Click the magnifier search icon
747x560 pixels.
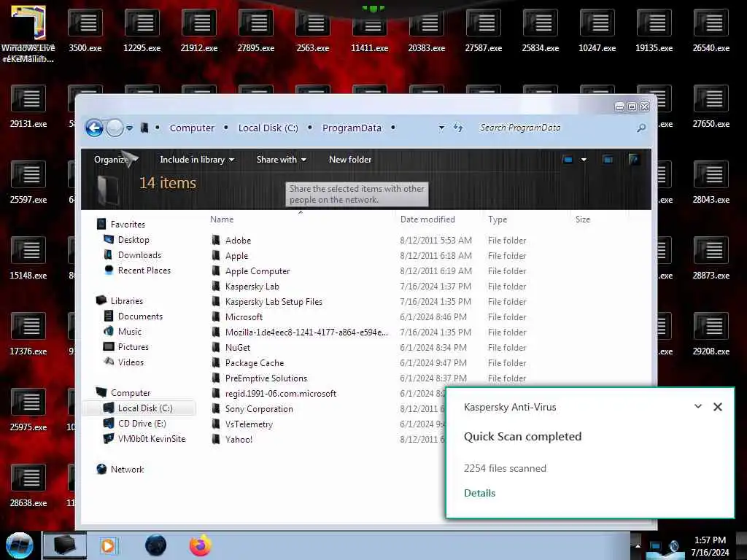click(x=641, y=128)
